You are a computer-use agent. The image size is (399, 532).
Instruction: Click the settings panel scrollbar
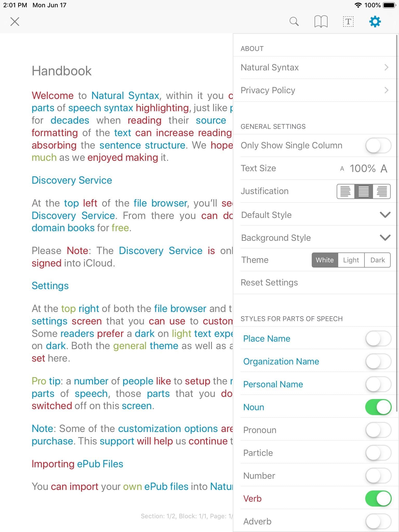click(x=397, y=223)
